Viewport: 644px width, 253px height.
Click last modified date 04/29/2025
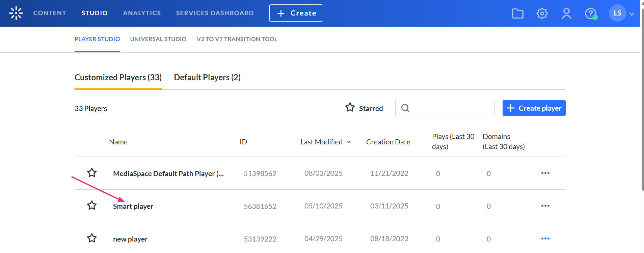(x=323, y=239)
